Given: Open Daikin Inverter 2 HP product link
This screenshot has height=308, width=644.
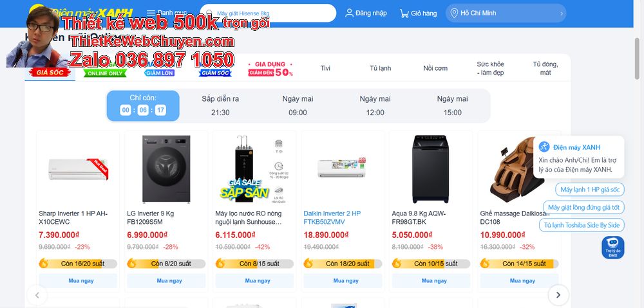Looking at the screenshot, I should pyautogui.click(x=332, y=218).
